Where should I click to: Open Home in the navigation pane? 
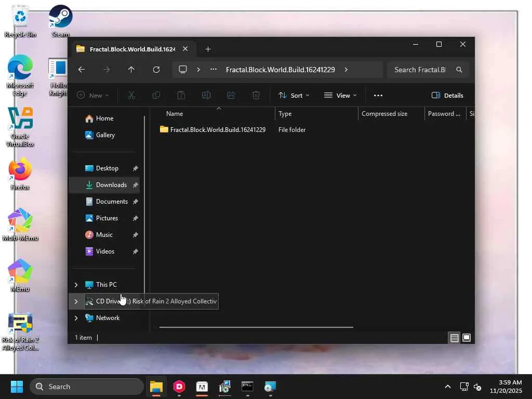coord(104,118)
